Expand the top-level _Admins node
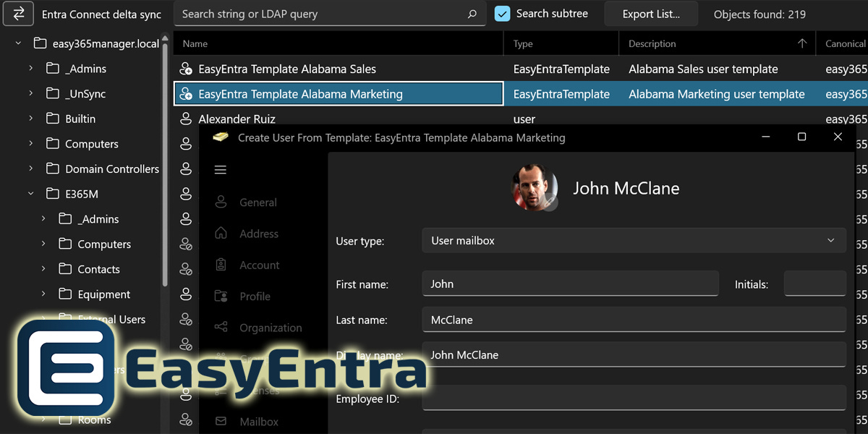This screenshot has height=434, width=868. 30,69
